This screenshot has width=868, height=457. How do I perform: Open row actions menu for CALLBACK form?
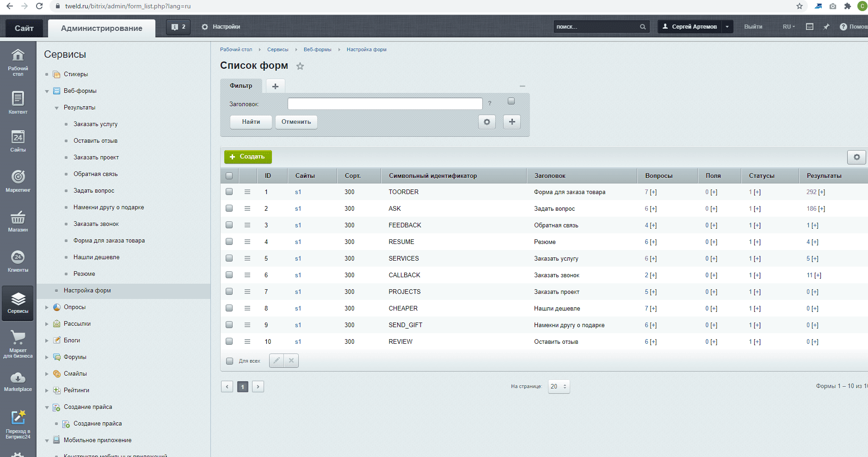tap(247, 275)
